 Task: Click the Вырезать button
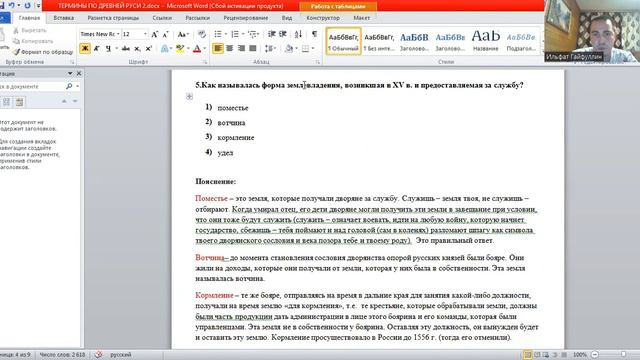[29, 31]
